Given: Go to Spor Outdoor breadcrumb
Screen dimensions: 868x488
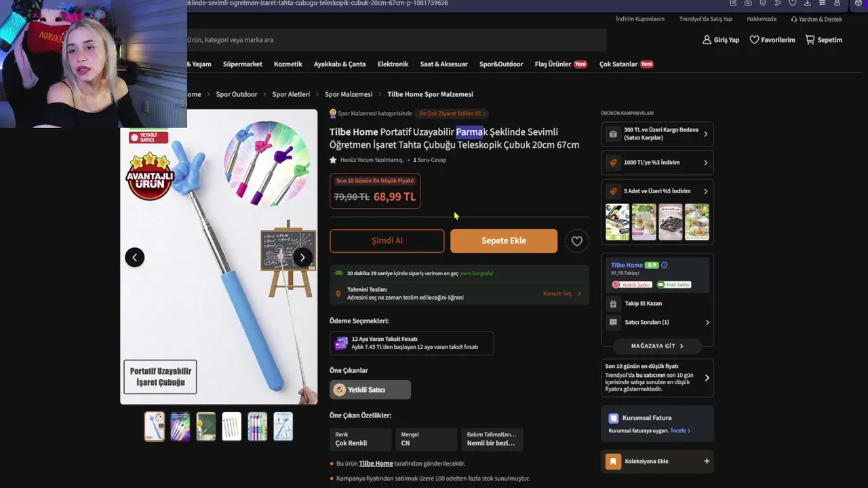Looking at the screenshot, I should [237, 94].
